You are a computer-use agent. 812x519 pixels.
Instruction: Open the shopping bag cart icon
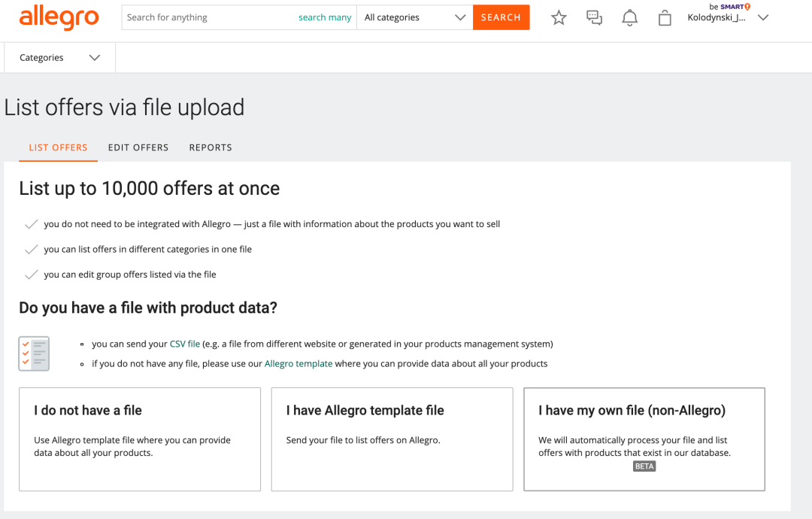(665, 18)
